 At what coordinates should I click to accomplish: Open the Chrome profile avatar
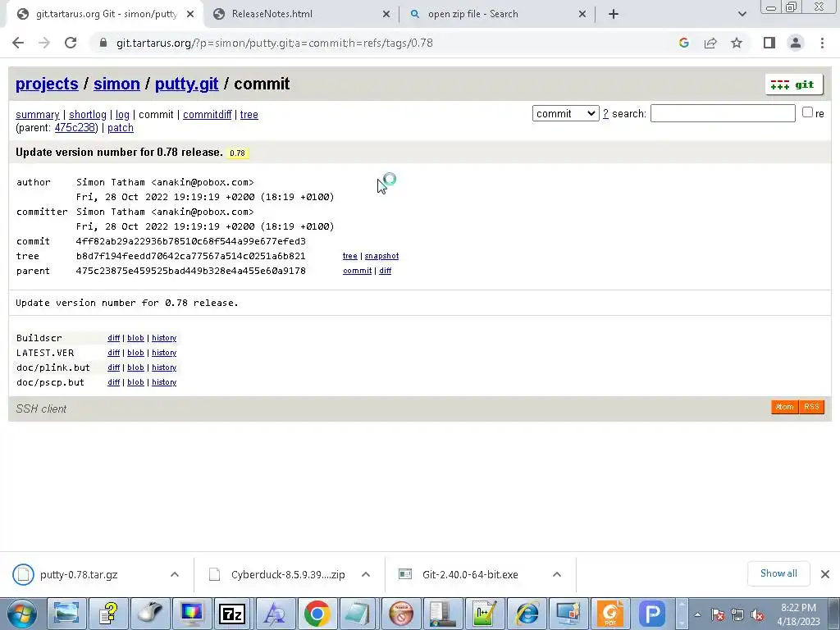click(796, 43)
